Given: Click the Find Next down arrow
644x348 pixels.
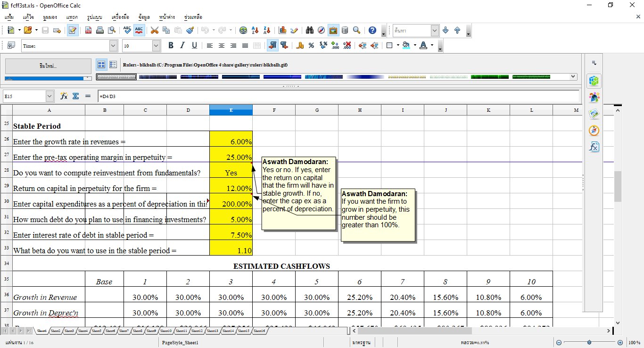Looking at the screenshot, I should pyautogui.click(x=446, y=30).
